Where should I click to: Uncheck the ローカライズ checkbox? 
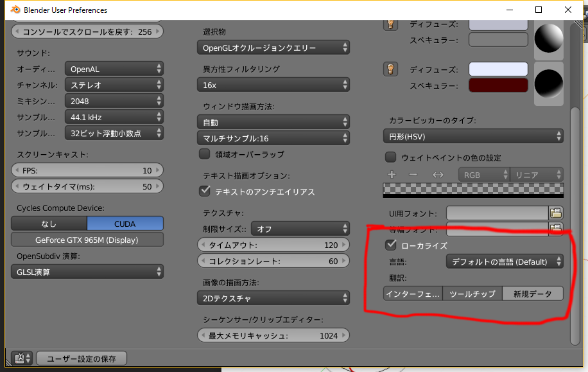tap(390, 245)
